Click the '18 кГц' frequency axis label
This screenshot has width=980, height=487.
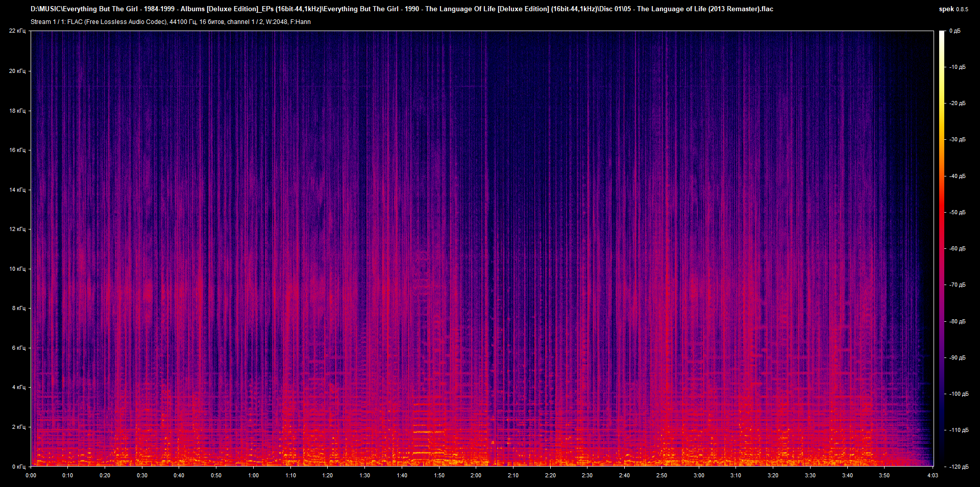17,111
